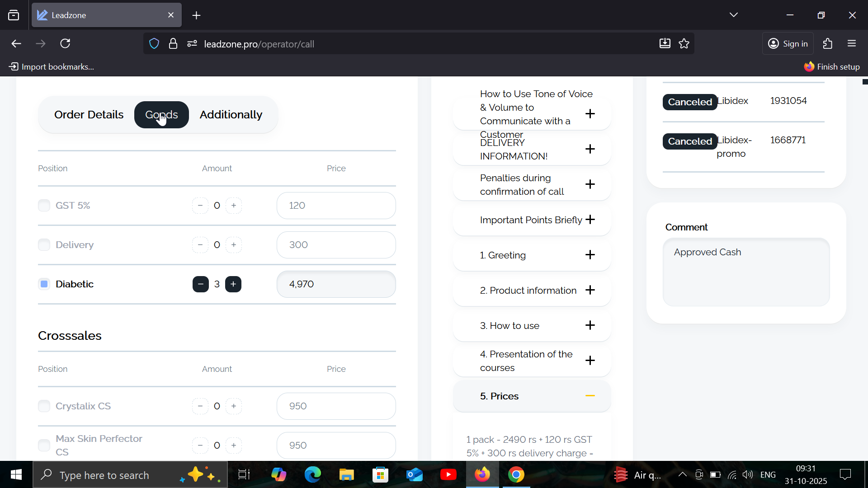Screen dimensions: 868x488
Task: Decrease Diabetic amount with minus button
Action: (200, 284)
